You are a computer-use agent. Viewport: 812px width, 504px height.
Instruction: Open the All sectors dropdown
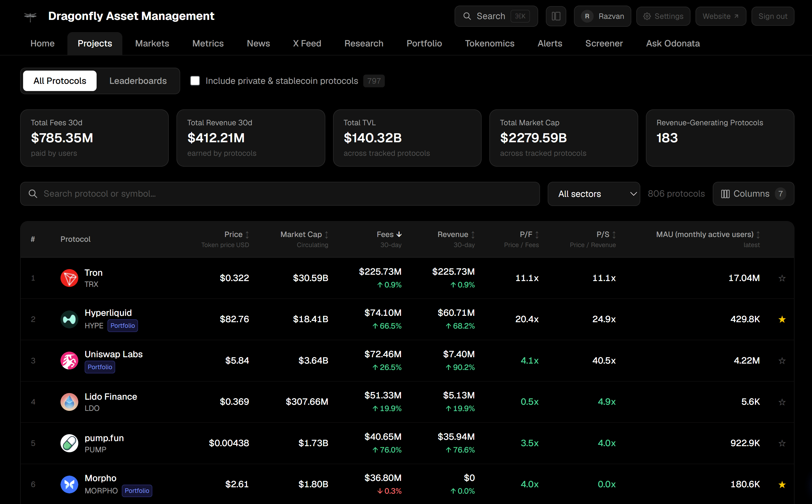(594, 194)
